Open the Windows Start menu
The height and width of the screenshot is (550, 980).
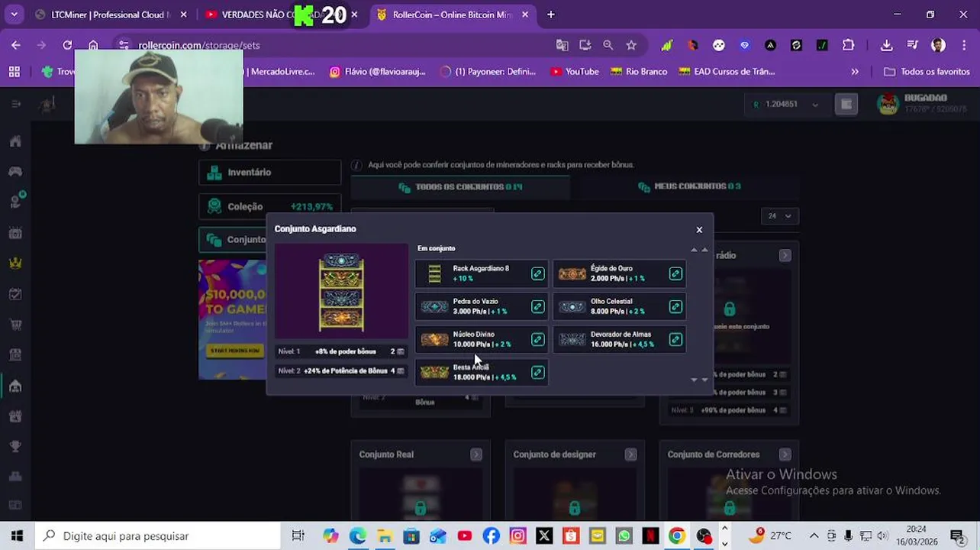coord(17,535)
